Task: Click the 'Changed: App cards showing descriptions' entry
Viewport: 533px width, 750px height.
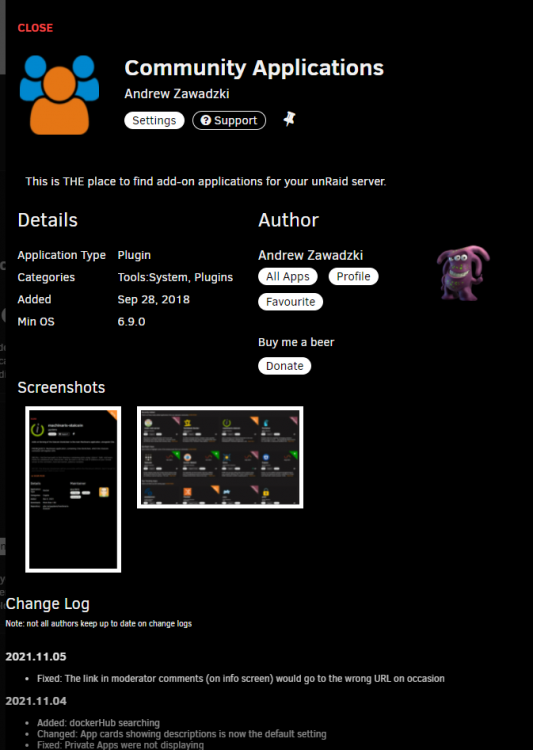Action: pyautogui.click(x=182, y=734)
